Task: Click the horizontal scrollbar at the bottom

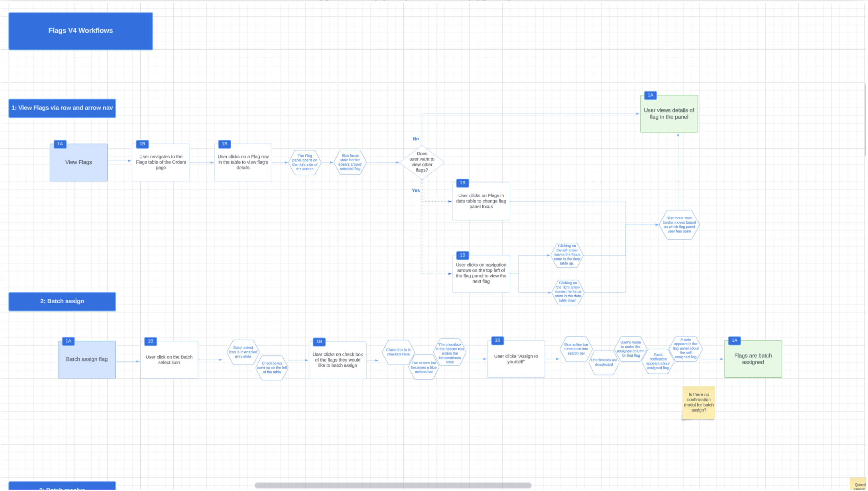Action: [x=393, y=486]
